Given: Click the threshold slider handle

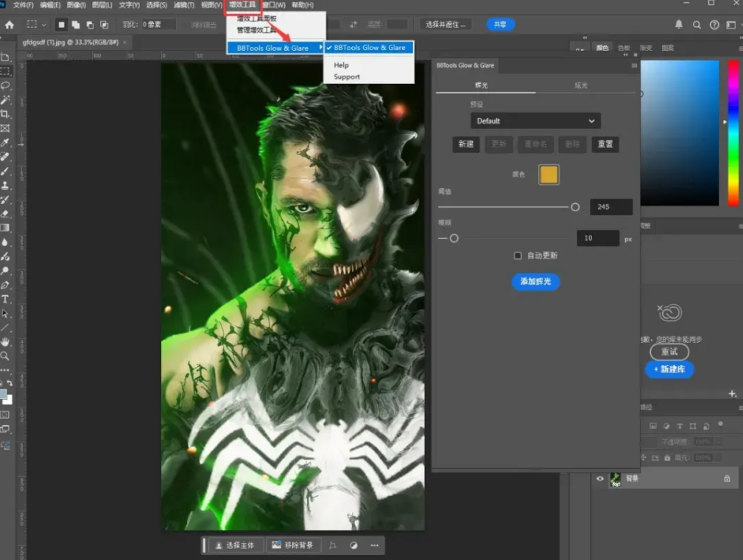Looking at the screenshot, I should point(575,207).
